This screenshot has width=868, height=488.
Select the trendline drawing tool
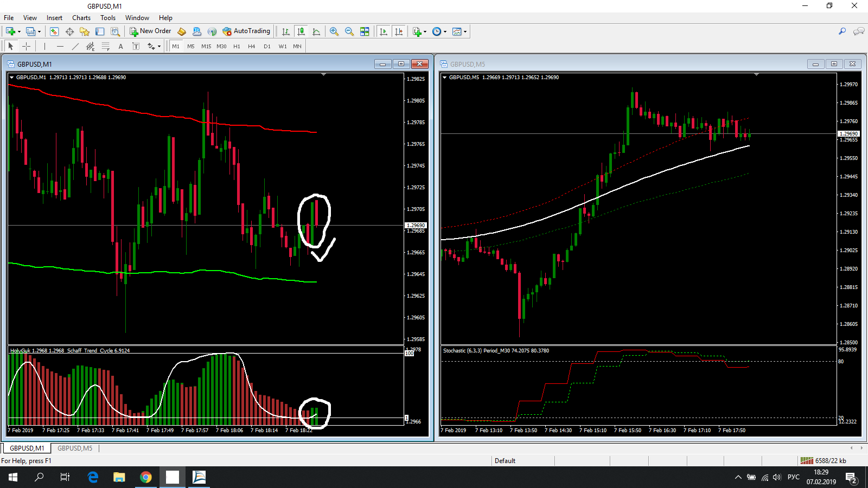[x=75, y=46]
